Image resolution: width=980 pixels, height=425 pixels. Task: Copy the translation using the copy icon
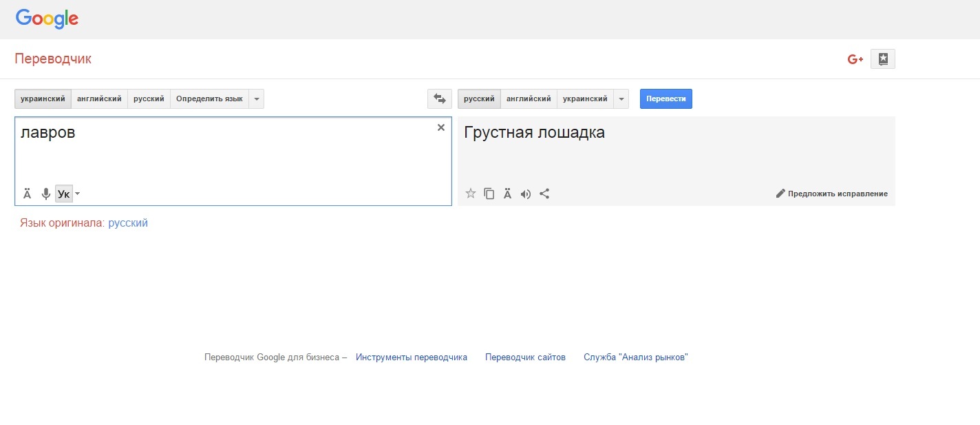pyautogui.click(x=489, y=194)
